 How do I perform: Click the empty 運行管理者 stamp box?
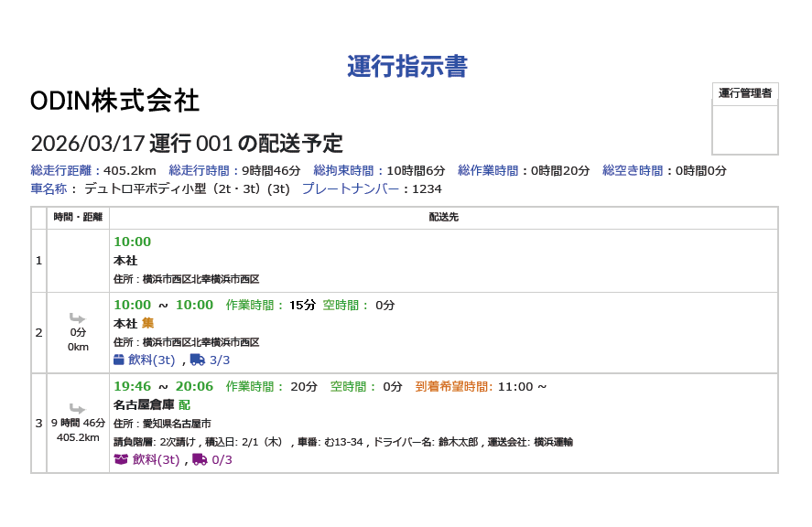(744, 129)
